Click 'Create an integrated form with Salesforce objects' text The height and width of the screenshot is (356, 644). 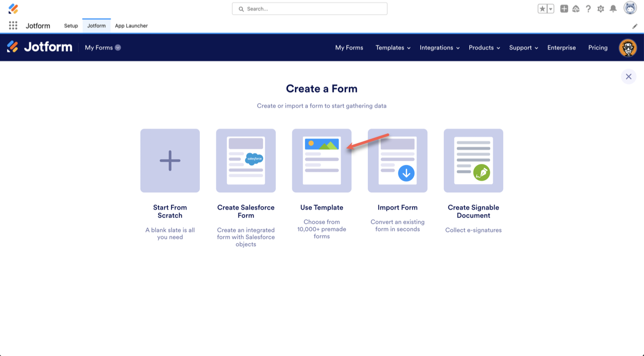(x=246, y=237)
